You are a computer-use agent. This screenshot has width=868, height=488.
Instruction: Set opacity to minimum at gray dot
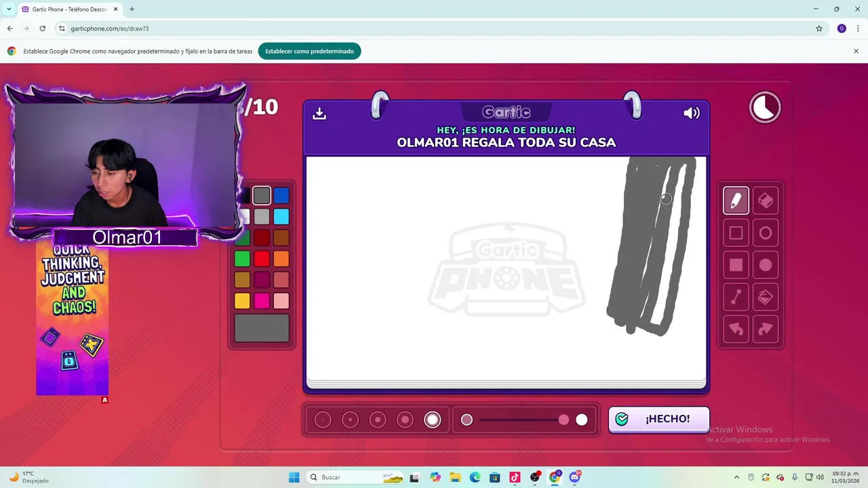coord(467,420)
